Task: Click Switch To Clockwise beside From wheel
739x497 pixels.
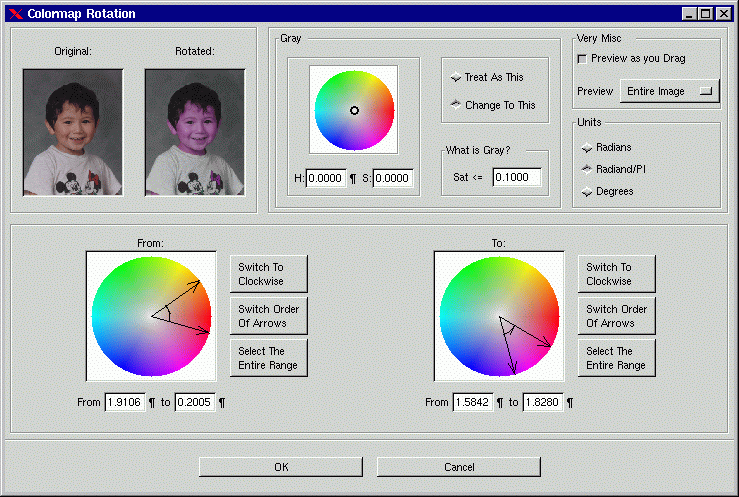Action: point(268,274)
